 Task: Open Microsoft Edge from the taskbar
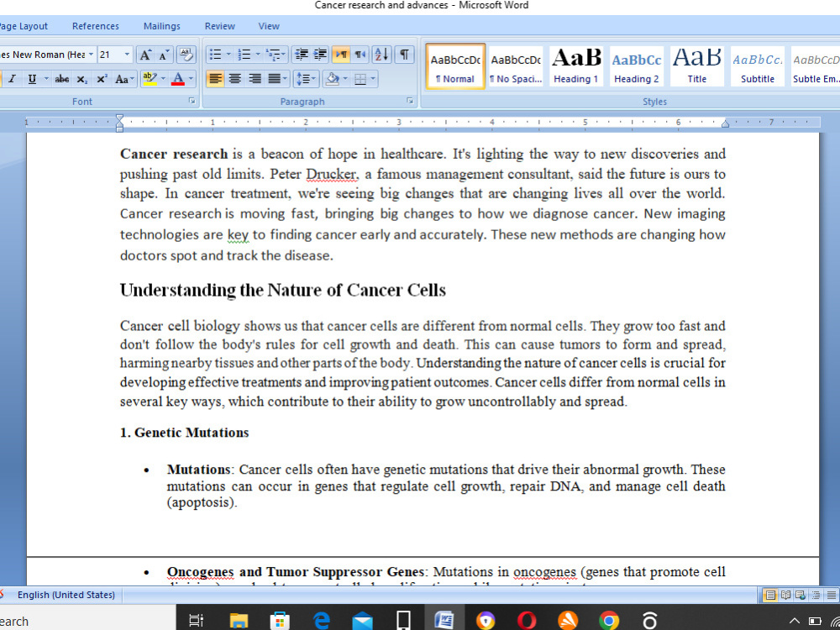[x=320, y=621]
